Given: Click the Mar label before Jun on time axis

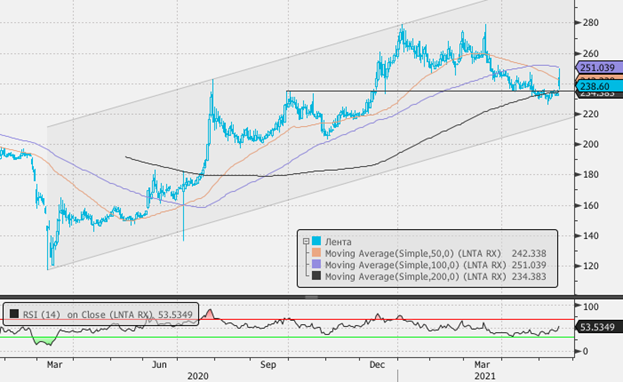Looking at the screenshot, I should pyautogui.click(x=54, y=365).
